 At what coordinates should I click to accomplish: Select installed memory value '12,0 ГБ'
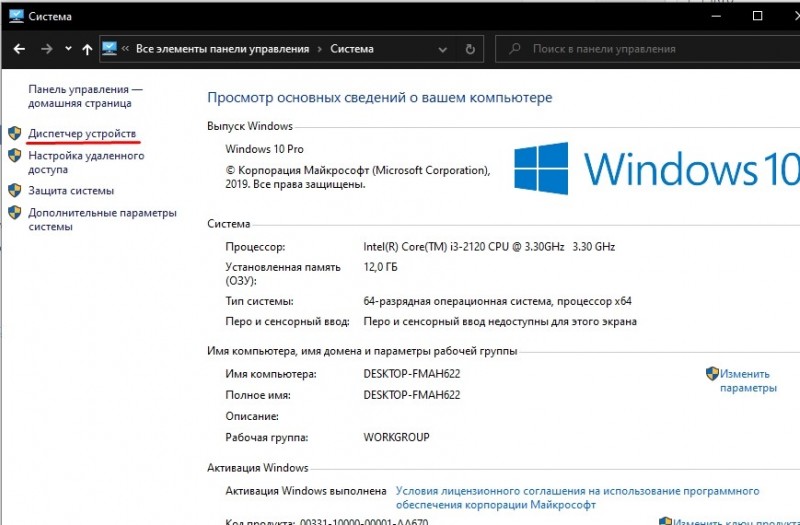tap(380, 267)
